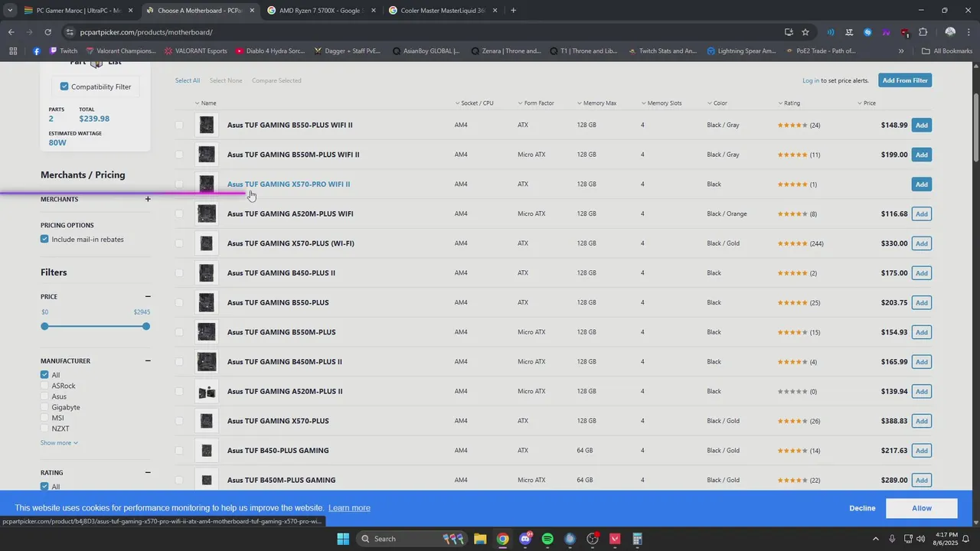Check the MSI manufacturer filter
This screenshot has width=980, height=551.
click(x=44, y=418)
